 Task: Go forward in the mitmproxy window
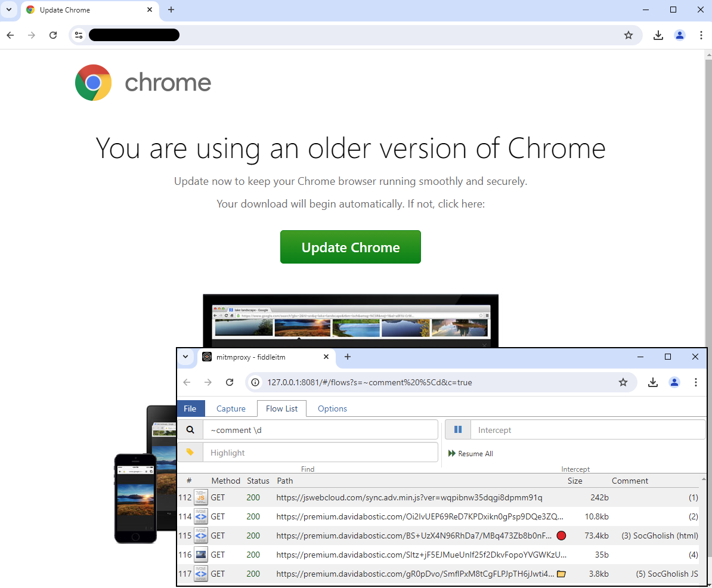(x=208, y=382)
